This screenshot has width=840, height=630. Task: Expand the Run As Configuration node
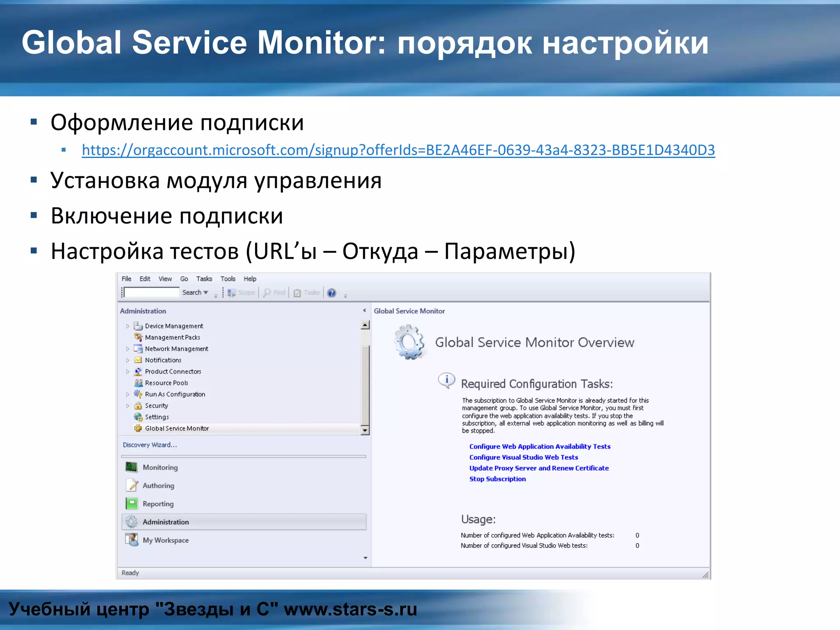coord(128,394)
